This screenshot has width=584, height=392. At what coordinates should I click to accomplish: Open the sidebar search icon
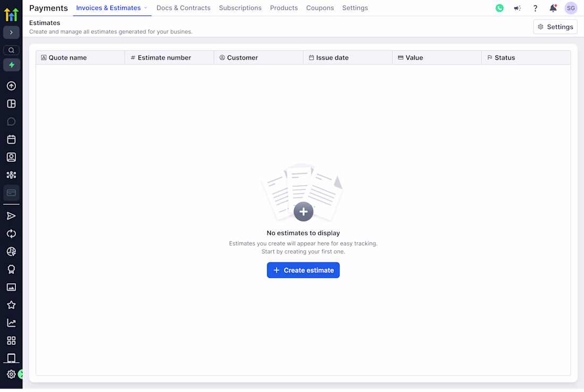click(x=11, y=50)
